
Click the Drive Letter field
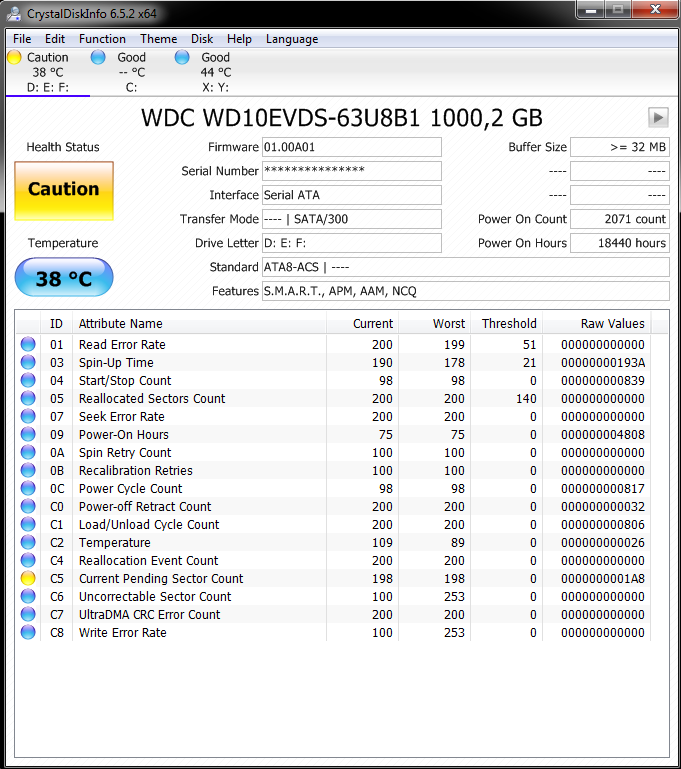tap(352, 243)
